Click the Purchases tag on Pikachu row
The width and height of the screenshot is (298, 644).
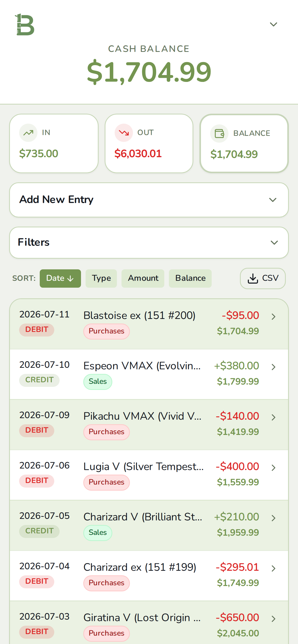coord(106,432)
